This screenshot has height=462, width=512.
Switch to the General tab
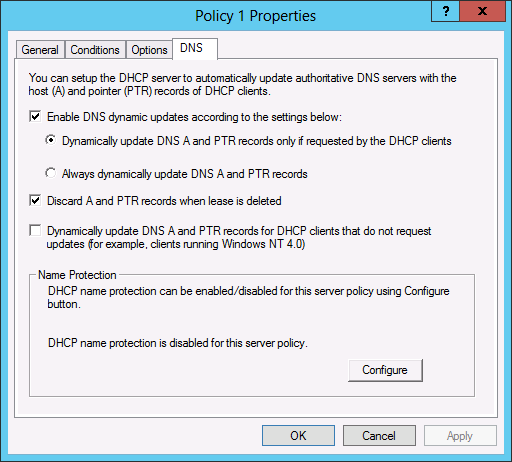pyautogui.click(x=40, y=50)
